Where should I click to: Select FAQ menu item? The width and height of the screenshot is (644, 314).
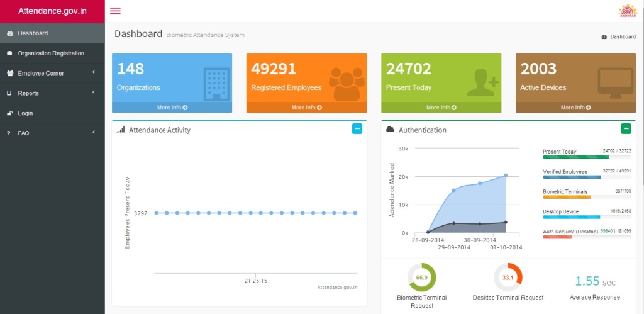[52, 133]
